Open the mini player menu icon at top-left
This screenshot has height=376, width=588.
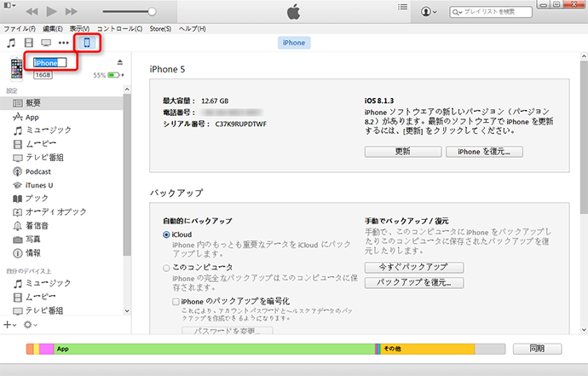[x=9, y=5]
